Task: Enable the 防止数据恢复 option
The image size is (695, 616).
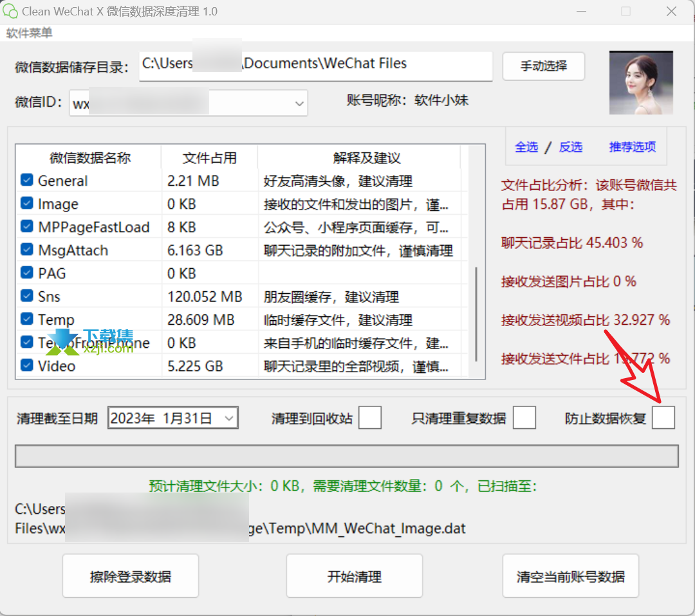Action: [663, 417]
